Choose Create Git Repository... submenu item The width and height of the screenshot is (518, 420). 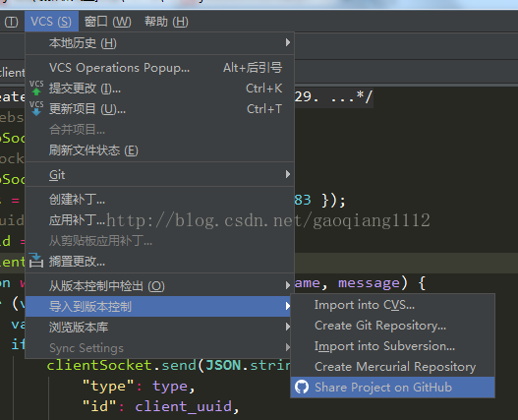click(393, 326)
